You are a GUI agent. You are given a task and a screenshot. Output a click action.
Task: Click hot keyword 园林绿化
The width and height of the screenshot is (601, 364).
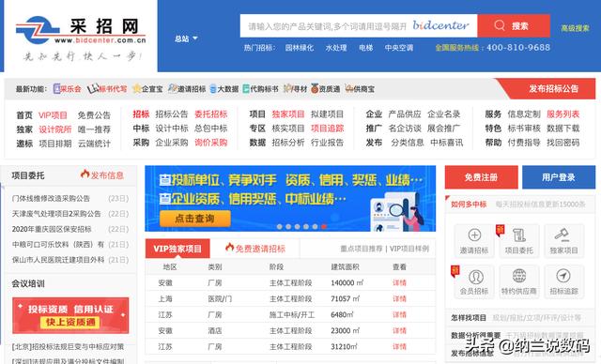(300, 48)
